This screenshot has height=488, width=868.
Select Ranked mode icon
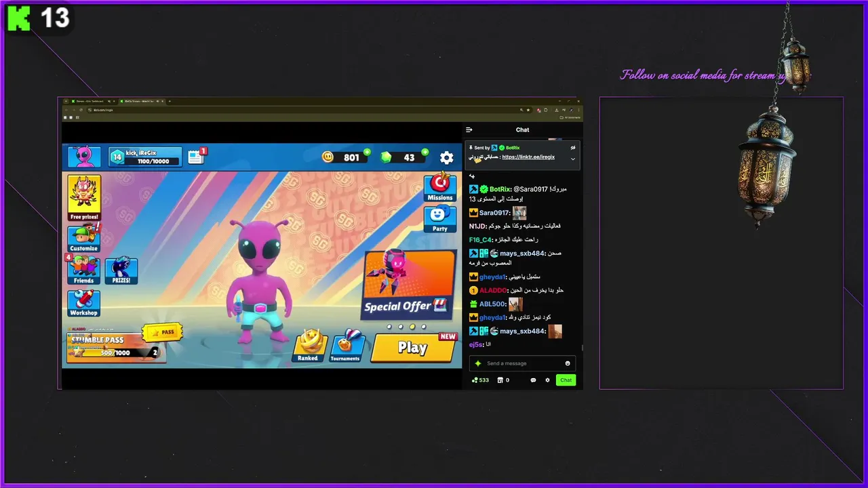(309, 346)
